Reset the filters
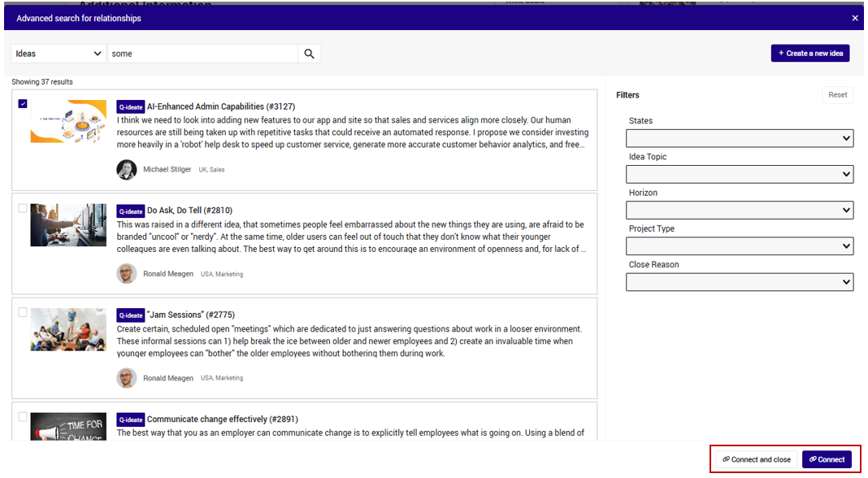868x478 pixels. click(x=838, y=95)
